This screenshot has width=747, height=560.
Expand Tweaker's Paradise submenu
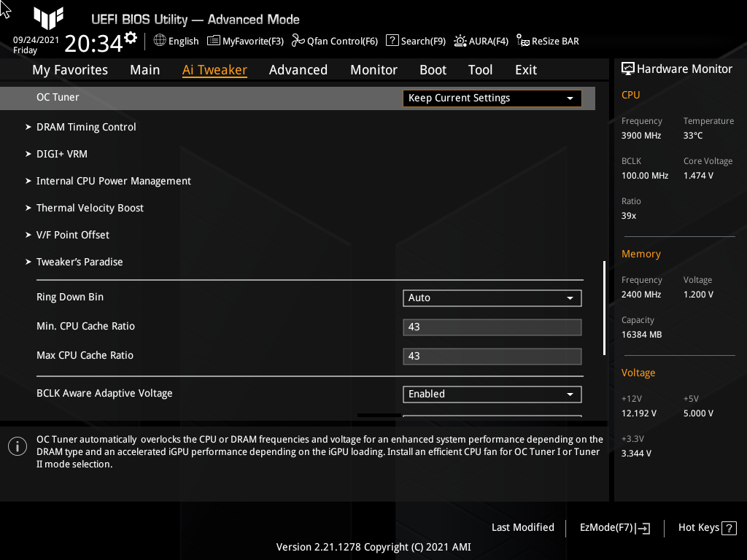click(x=80, y=262)
